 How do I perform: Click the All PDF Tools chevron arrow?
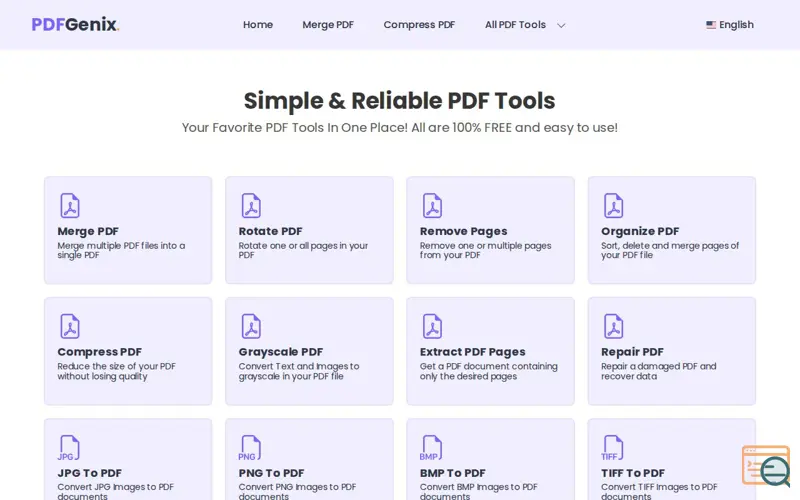point(561,25)
